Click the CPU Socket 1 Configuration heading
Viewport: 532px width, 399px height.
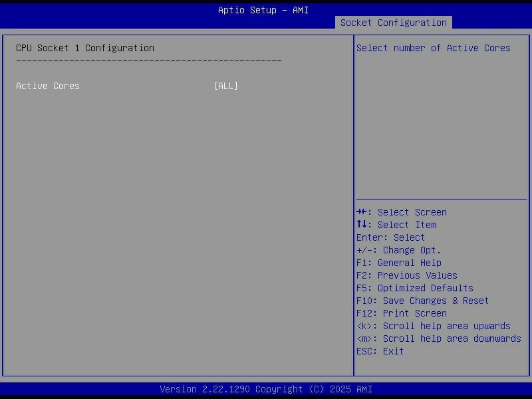pos(85,48)
